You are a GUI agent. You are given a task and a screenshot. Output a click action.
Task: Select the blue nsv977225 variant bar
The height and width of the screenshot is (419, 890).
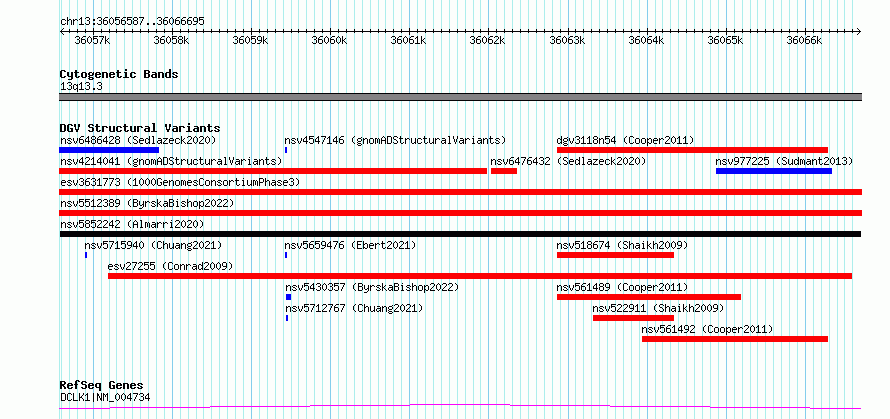click(x=774, y=171)
